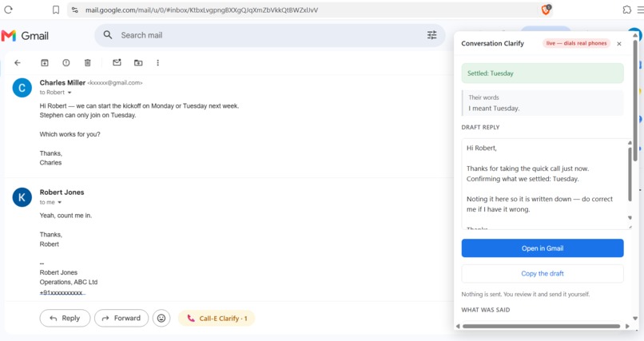Click Open in Gmail button
Screen dimensions: 644x341
[543, 248]
